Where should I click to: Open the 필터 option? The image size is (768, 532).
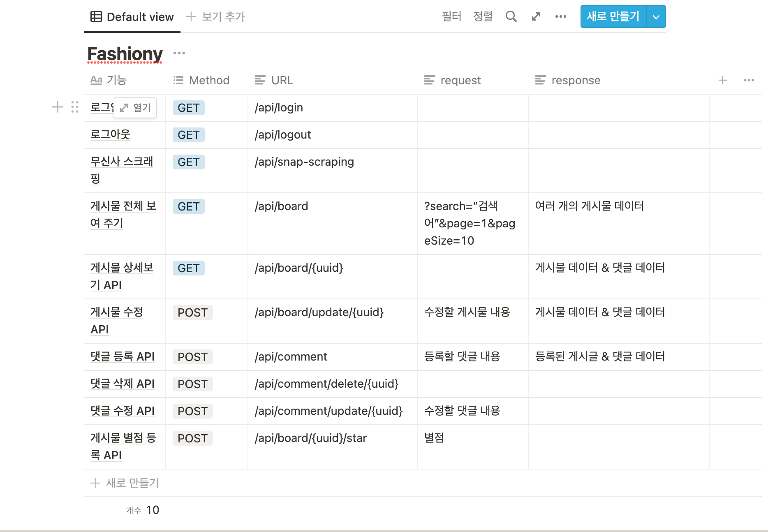tap(451, 16)
